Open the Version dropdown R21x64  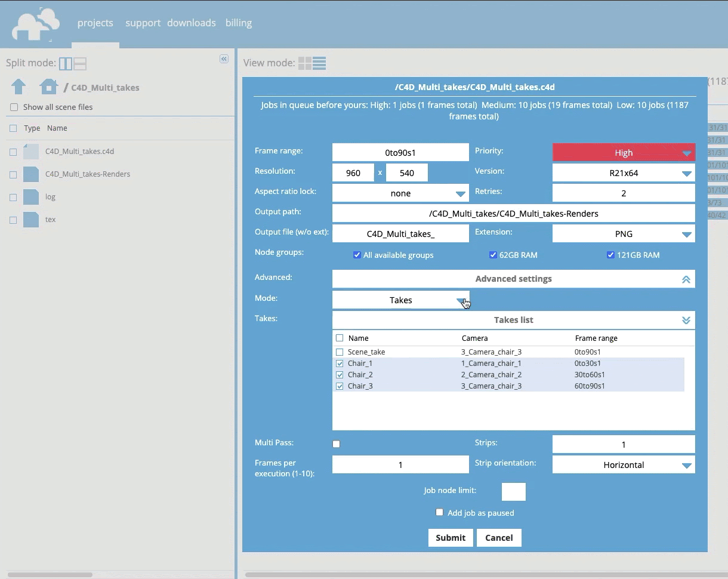click(x=624, y=173)
